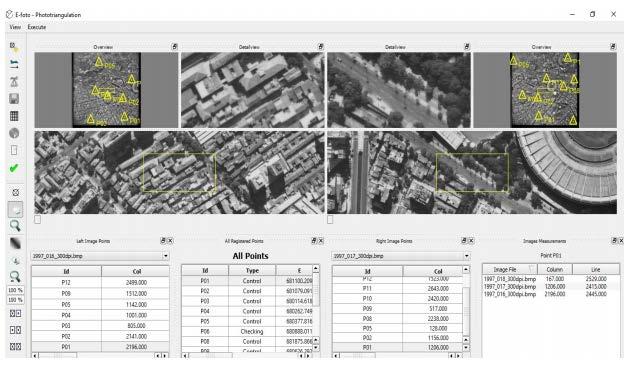Close the Left Image Points panel
This screenshot has width=637, height=368.
click(170, 241)
